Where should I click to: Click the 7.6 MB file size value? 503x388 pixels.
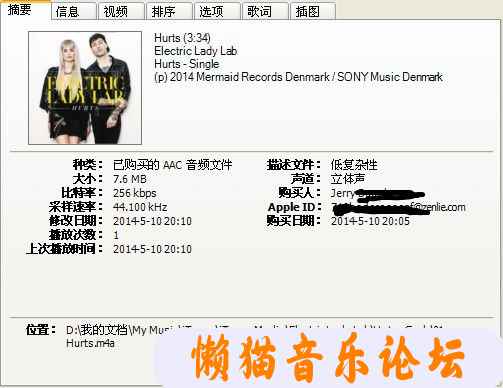tap(130, 179)
